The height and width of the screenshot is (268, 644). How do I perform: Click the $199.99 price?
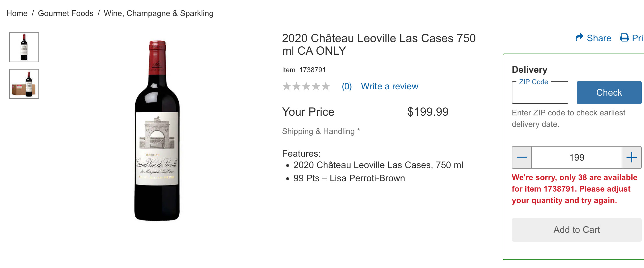[428, 112]
